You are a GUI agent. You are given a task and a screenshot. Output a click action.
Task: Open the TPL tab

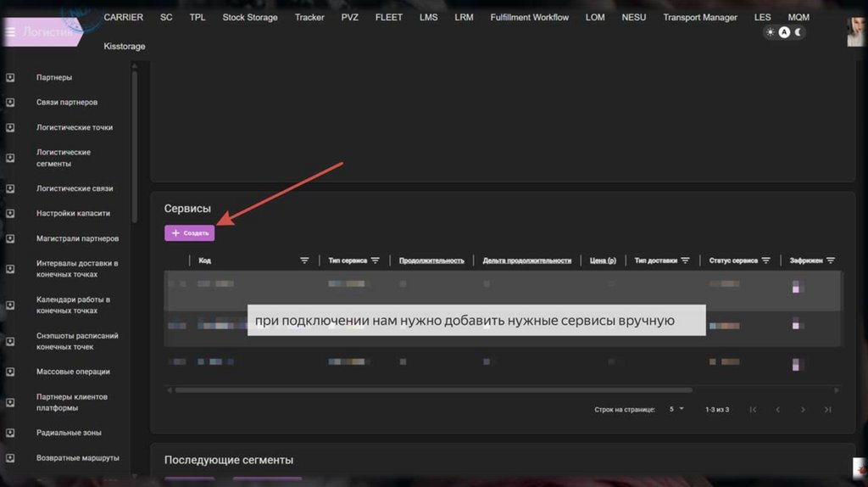tap(197, 17)
